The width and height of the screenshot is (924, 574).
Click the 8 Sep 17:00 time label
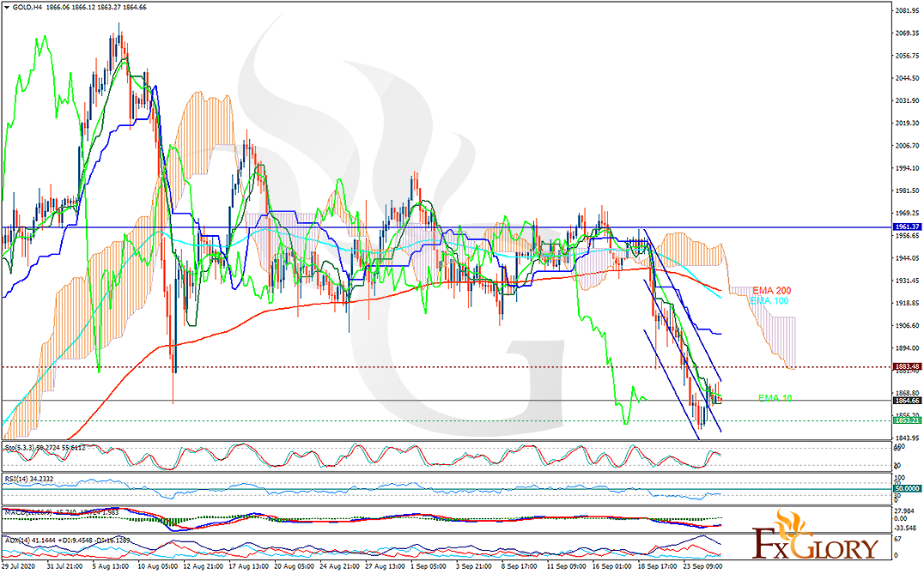pos(520,566)
